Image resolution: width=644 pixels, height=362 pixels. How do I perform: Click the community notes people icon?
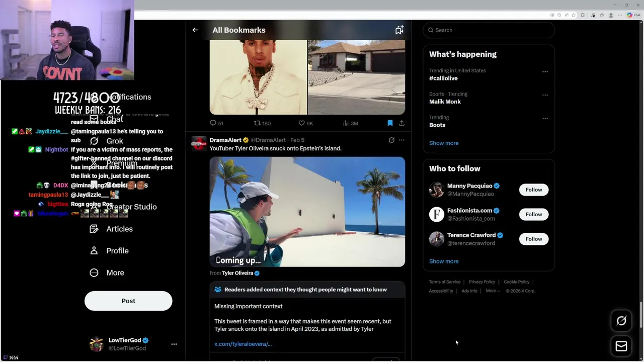[218, 290]
